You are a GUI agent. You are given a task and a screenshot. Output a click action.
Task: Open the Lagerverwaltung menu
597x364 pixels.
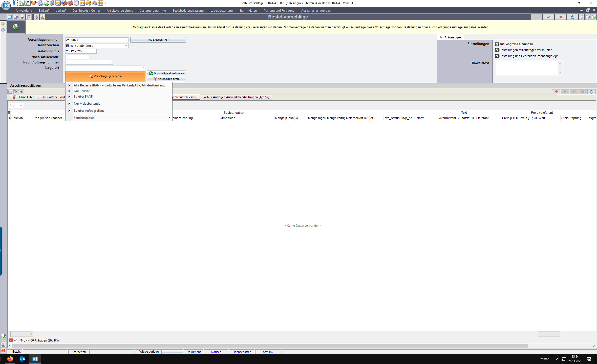pos(221,11)
